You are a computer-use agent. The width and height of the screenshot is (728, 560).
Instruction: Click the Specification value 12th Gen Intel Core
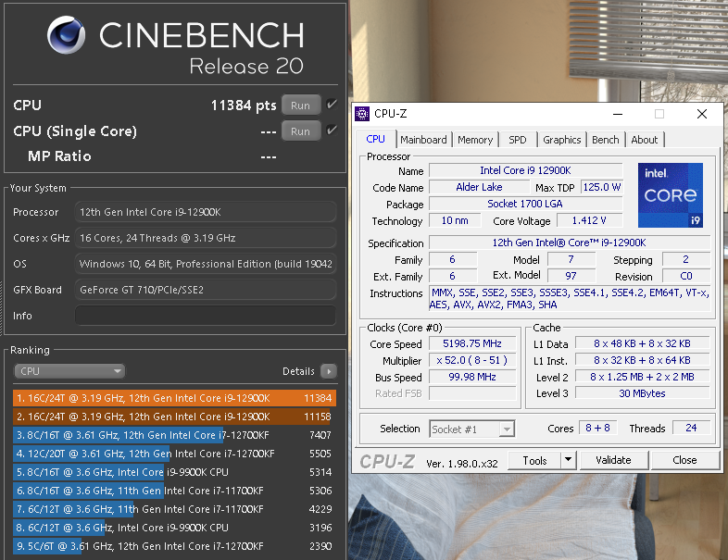[570, 243]
